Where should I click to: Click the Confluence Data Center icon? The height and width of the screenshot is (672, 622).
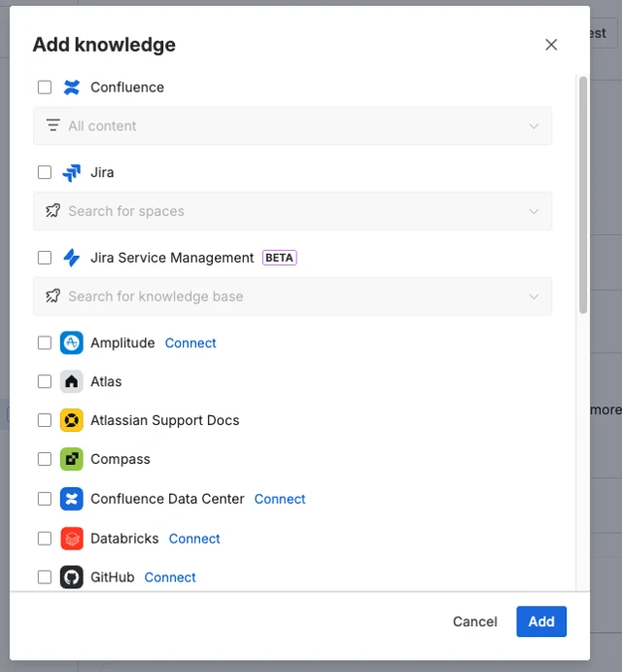pos(72,499)
